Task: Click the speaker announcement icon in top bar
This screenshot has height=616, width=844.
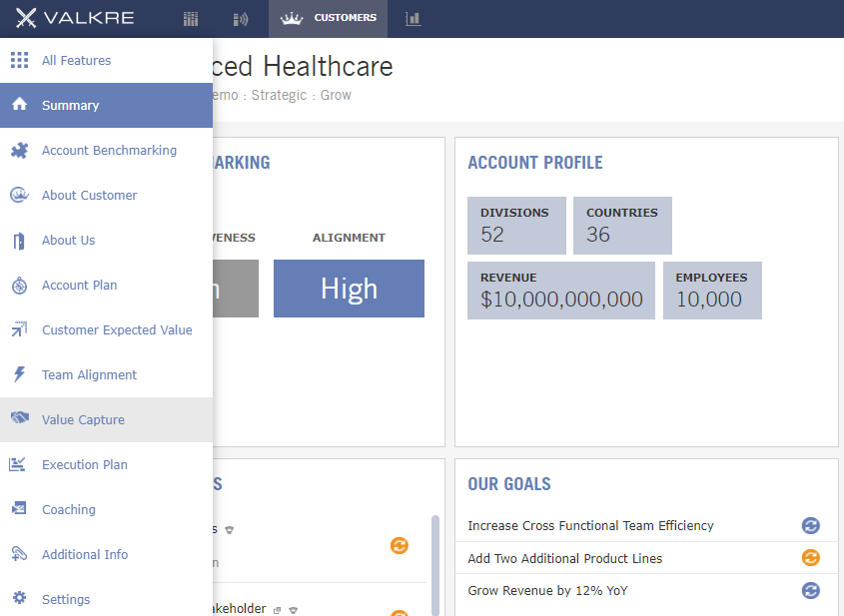Action: [240, 18]
